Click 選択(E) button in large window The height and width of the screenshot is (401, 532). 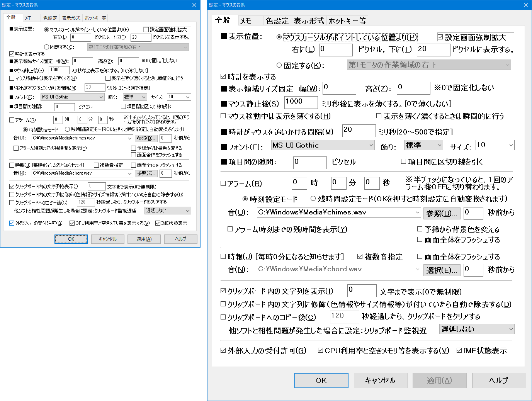pyautogui.click(x=442, y=270)
